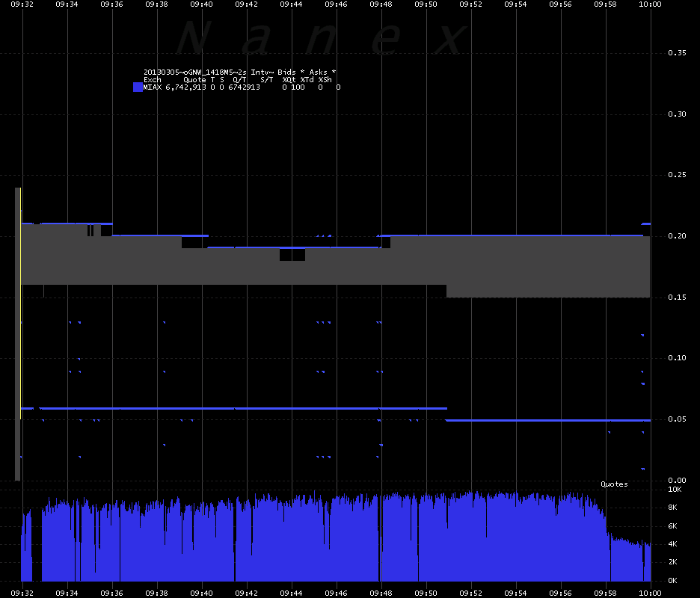Click the Q/T value 6742913 in legend
This screenshot has width=700, height=598.
click(x=245, y=87)
